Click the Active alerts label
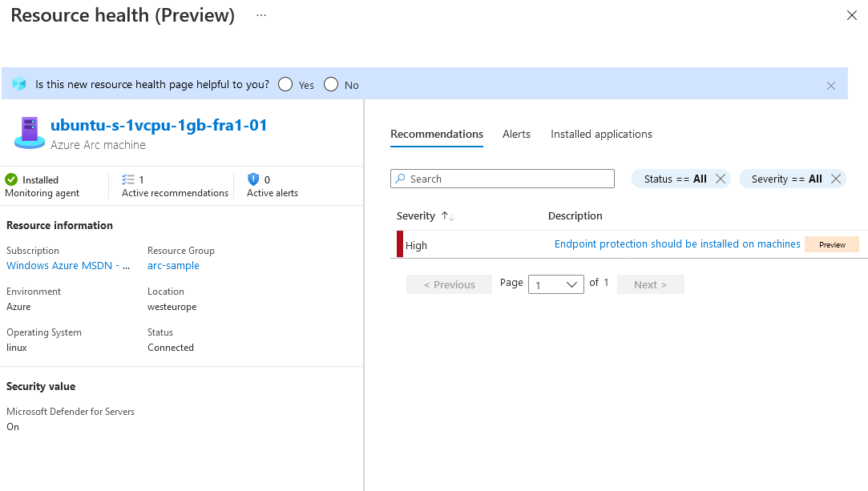The width and height of the screenshot is (868, 491). tap(273, 193)
